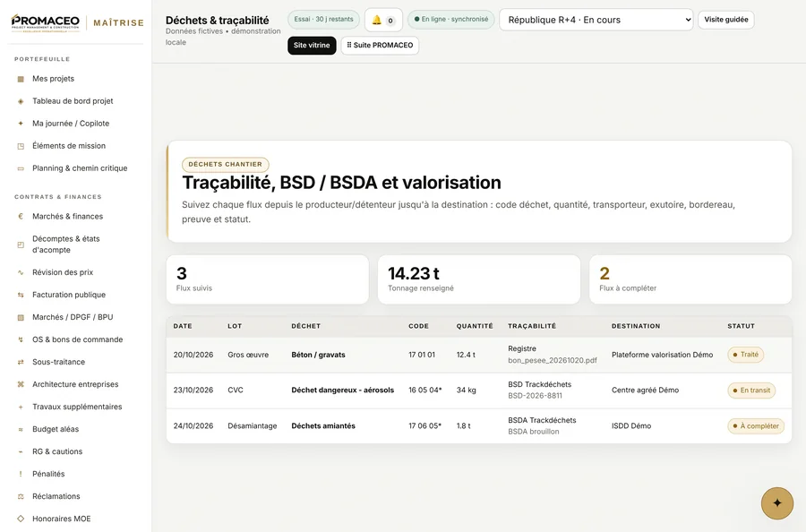
Task: Click the bon_pesee_20261020.pdf file name
Action: pyautogui.click(x=552, y=360)
